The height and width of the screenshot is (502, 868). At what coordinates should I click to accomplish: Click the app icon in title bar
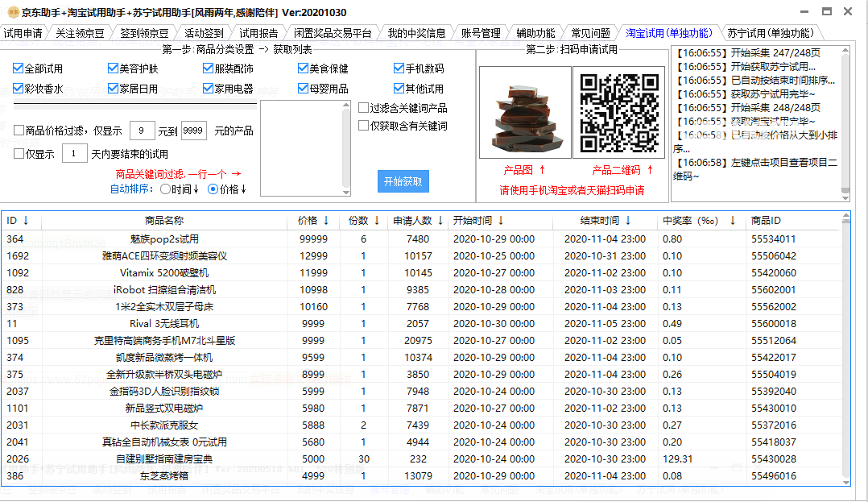(13, 12)
